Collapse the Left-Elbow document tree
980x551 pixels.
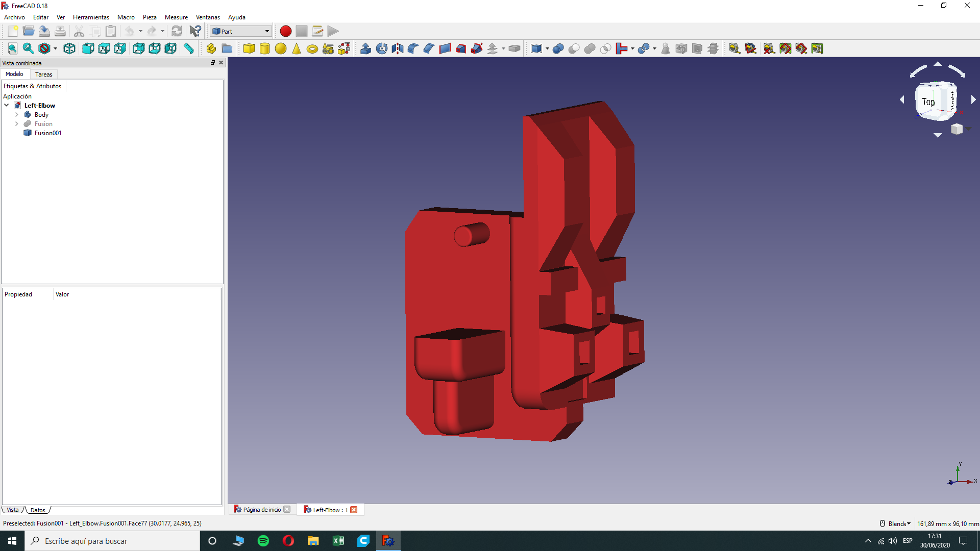pyautogui.click(x=7, y=106)
